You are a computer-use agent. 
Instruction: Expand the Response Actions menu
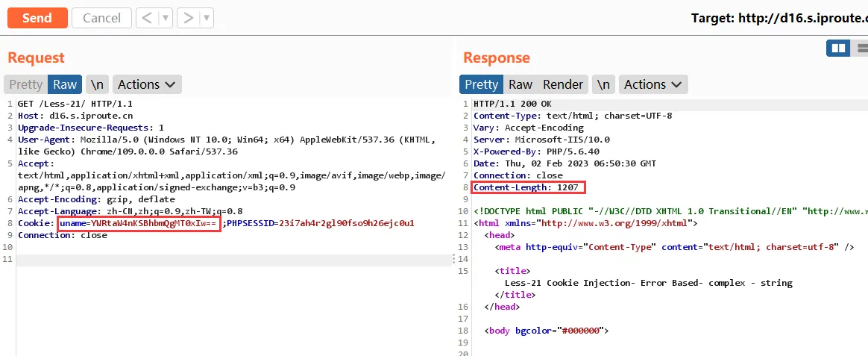[653, 84]
